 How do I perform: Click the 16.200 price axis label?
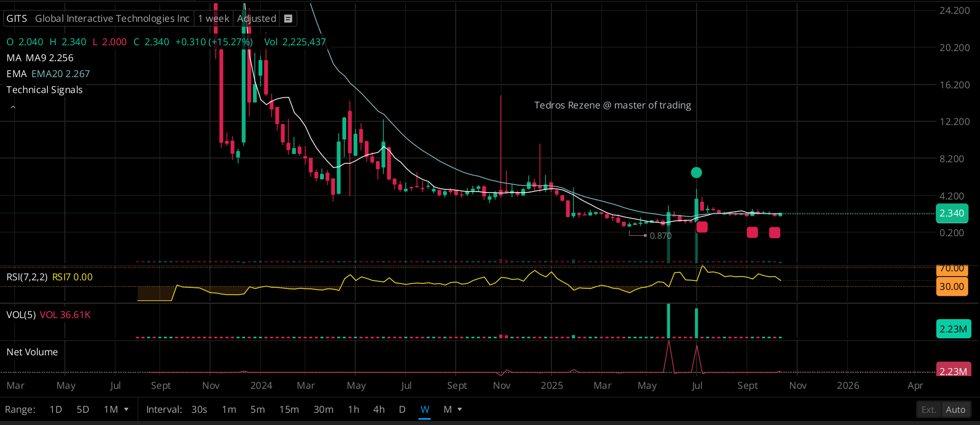pos(954,85)
